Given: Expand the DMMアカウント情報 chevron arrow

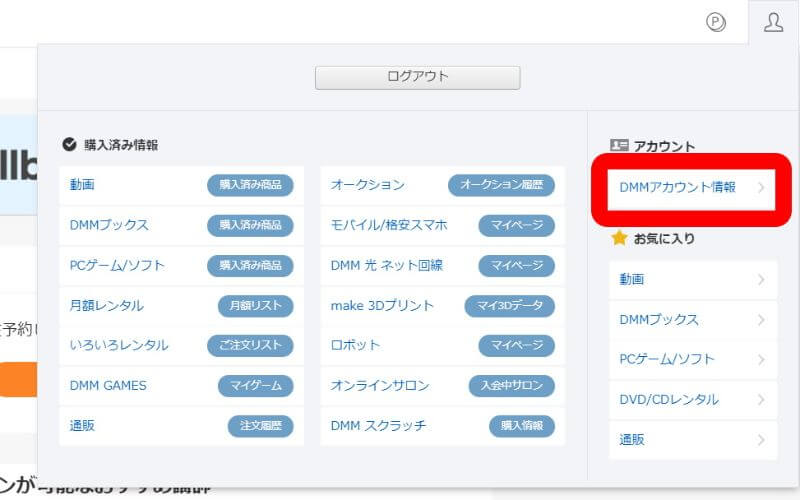Looking at the screenshot, I should (761, 187).
